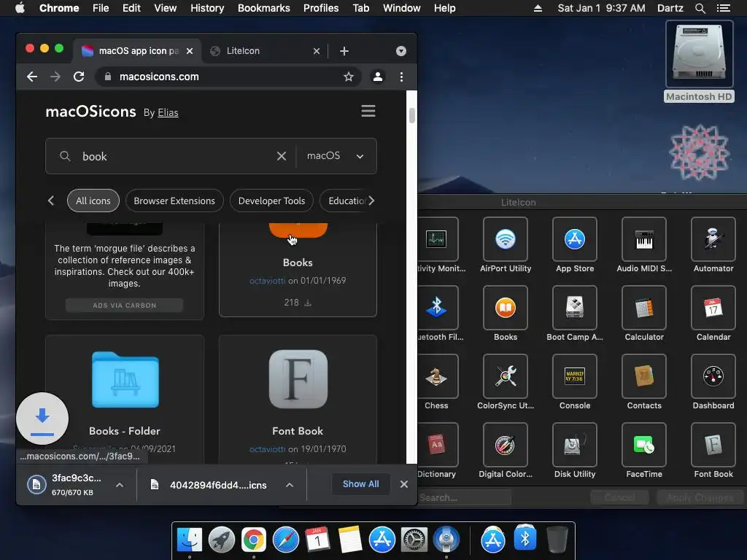The height and width of the screenshot is (560, 747).
Task: Click the AirPort Utility icon in LiteIcon
Action: point(505,239)
